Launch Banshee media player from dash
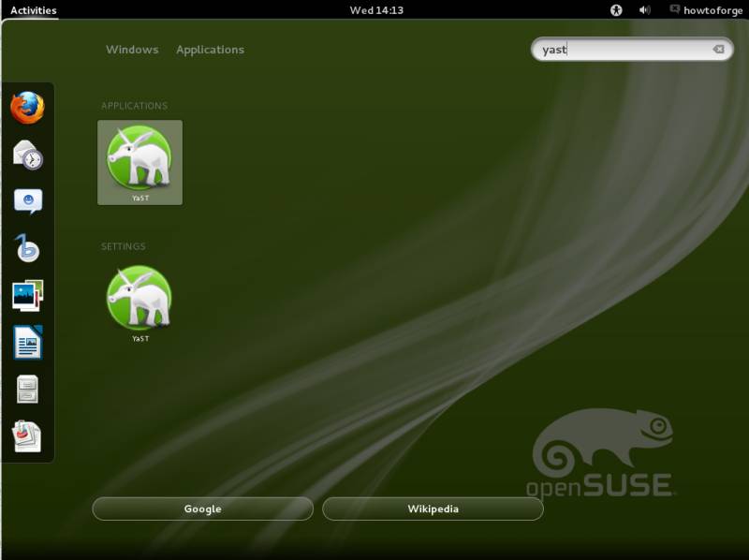 (28, 248)
